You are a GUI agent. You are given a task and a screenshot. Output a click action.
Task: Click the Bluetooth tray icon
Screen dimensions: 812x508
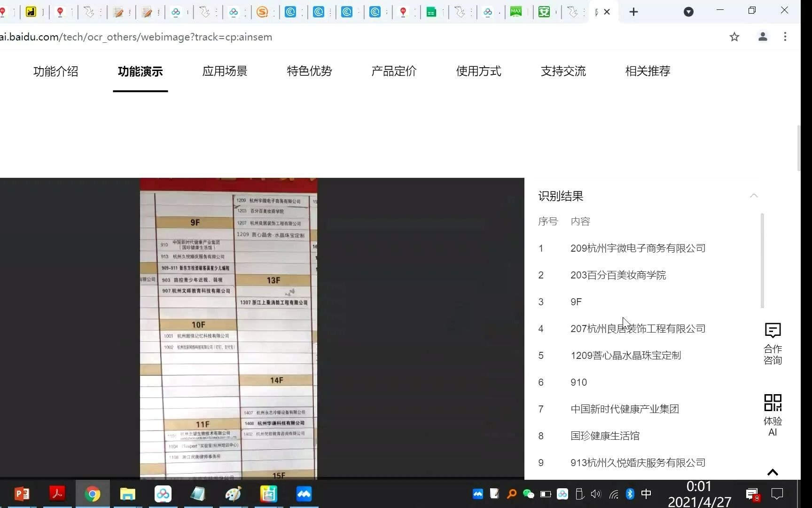coord(630,494)
